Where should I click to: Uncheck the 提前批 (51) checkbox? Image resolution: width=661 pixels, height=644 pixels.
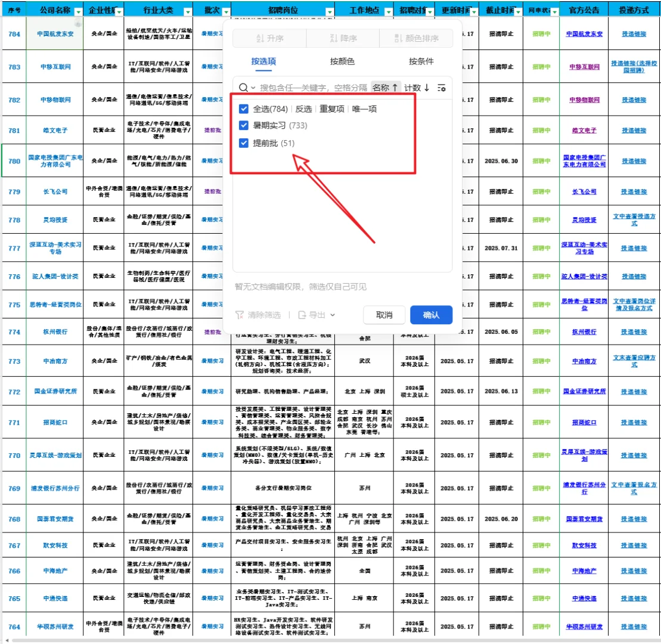click(243, 143)
